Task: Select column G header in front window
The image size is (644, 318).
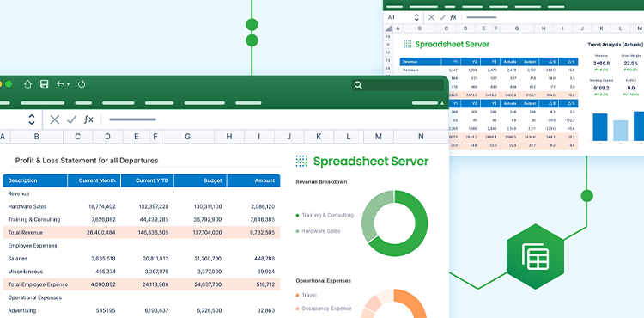Action: click(187, 137)
